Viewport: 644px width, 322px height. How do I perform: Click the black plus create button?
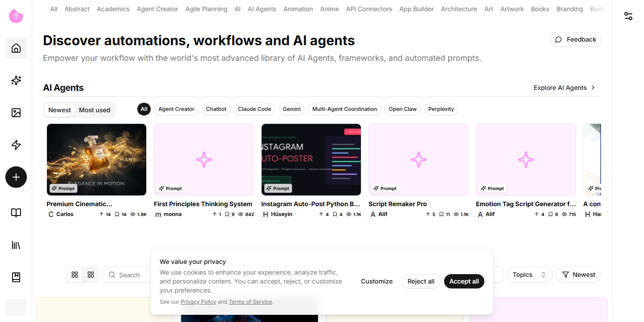click(x=16, y=177)
